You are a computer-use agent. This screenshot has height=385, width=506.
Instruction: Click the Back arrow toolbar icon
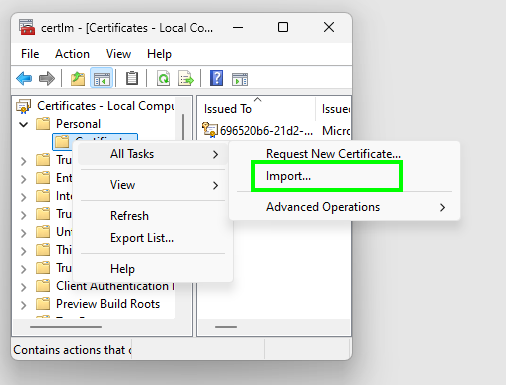[24, 79]
